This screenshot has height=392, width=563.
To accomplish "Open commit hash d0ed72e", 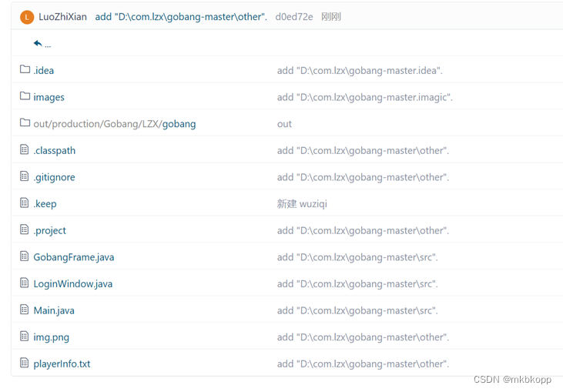I will point(294,17).
